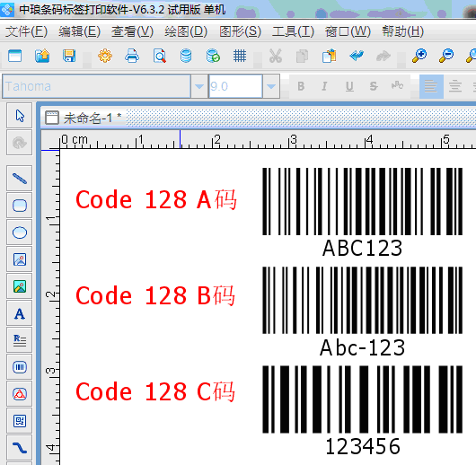Undo the last action
The image size is (476, 465).
coord(357,56)
